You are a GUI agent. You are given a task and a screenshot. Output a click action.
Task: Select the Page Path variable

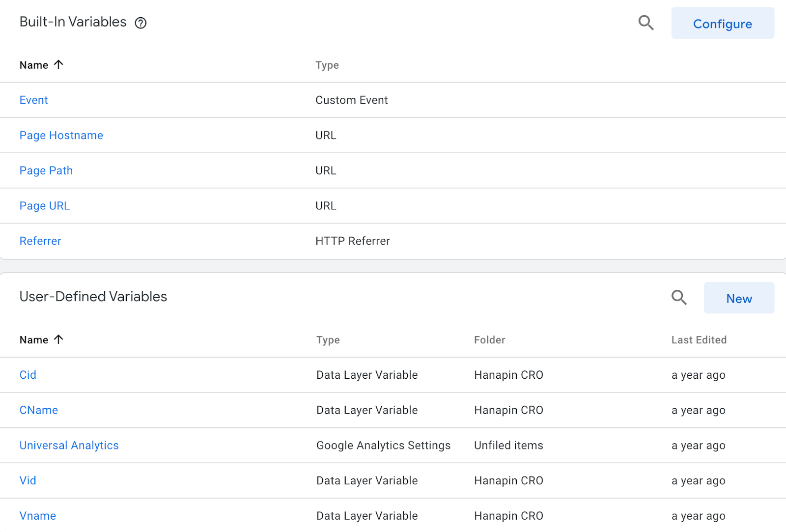[46, 171]
